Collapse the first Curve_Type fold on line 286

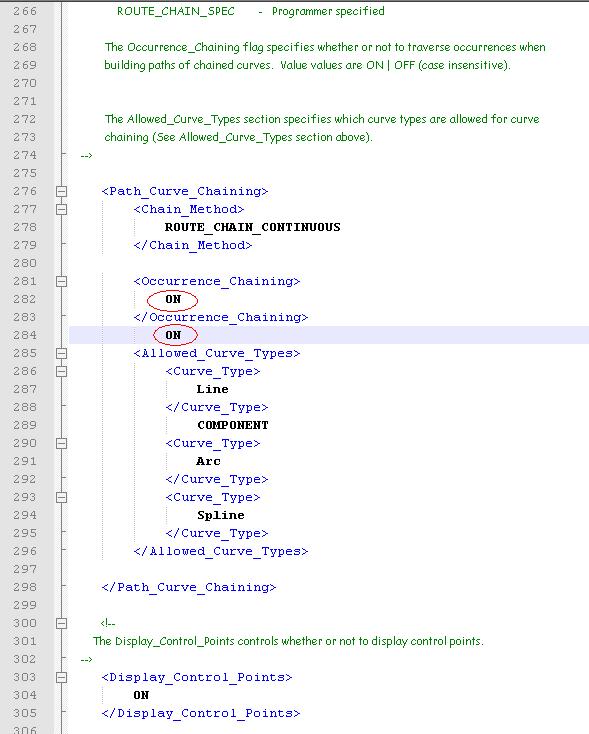61,371
